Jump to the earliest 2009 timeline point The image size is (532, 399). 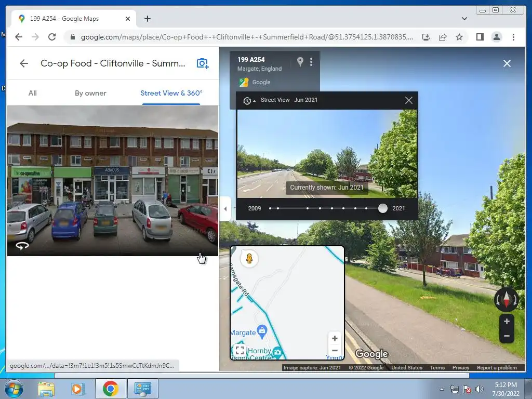(270, 208)
